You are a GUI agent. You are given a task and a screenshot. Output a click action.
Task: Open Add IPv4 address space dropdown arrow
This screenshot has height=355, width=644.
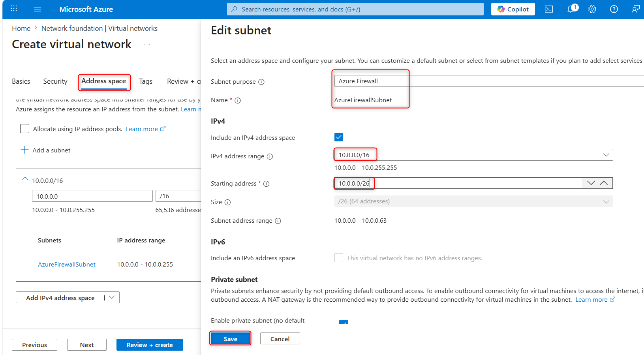coord(112,297)
